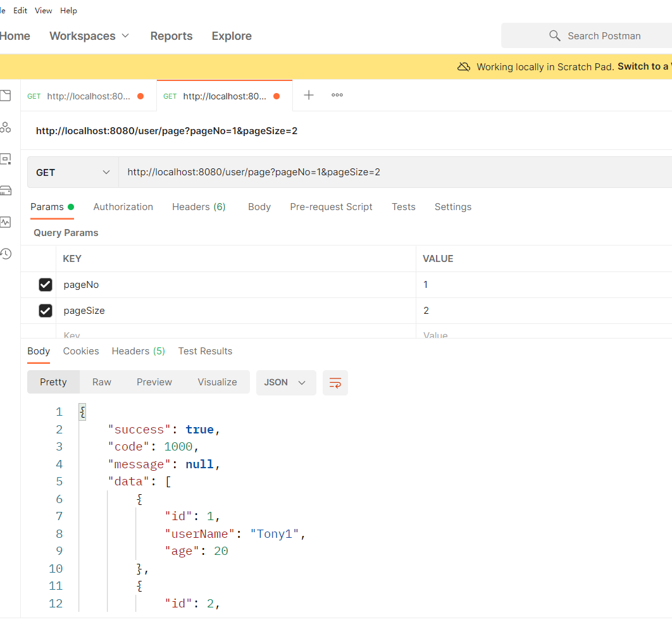This screenshot has height=622, width=672.
Task: Click Switch to a workspace link
Action: [x=645, y=66]
